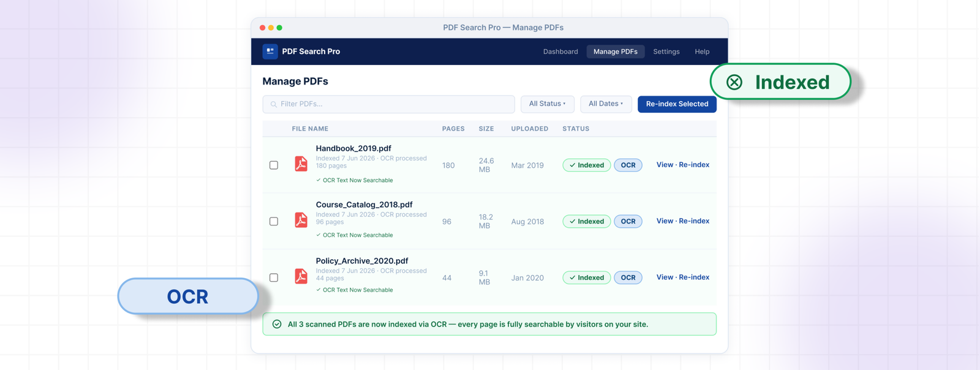Click the Handbook_2019.pdf file name

click(x=353, y=148)
